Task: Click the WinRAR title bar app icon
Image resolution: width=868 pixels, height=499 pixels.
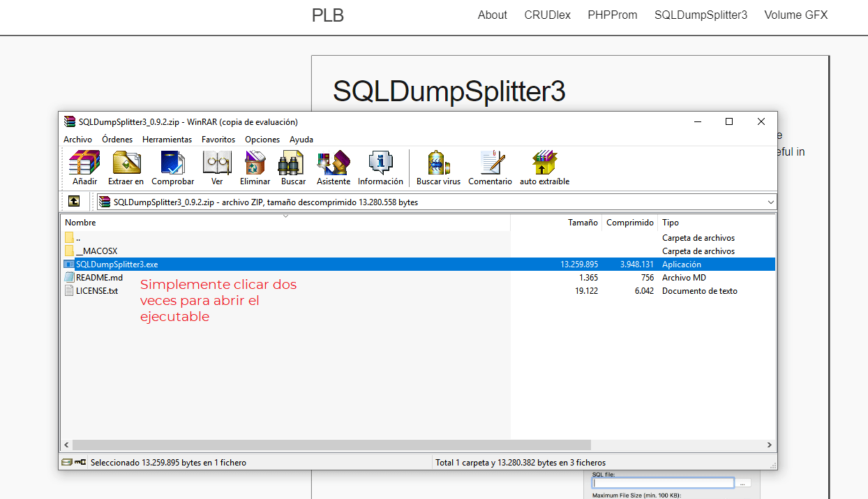Action: point(69,121)
